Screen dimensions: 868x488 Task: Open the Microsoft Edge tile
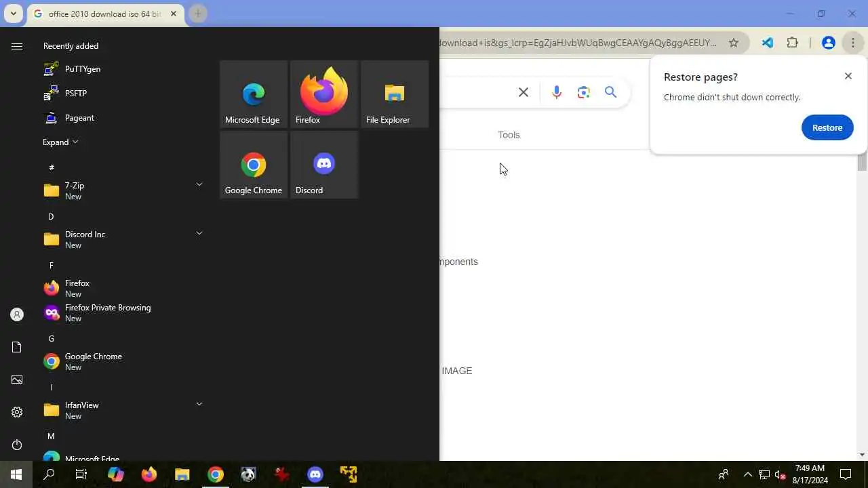coord(254,94)
